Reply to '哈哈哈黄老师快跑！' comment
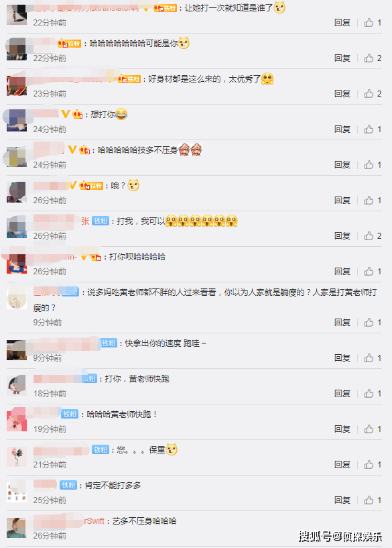The width and height of the screenshot is (392, 548). [342, 429]
